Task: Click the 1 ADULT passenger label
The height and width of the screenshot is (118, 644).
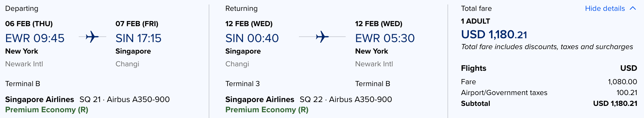Action: tap(475, 21)
